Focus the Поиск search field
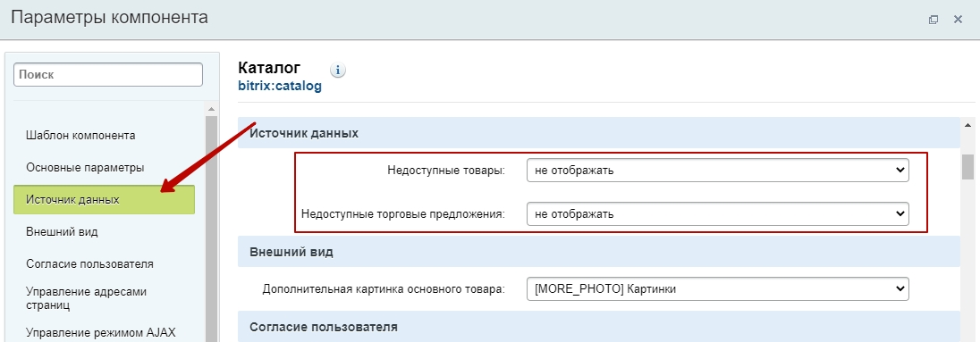The width and height of the screenshot is (980, 342). [x=108, y=74]
